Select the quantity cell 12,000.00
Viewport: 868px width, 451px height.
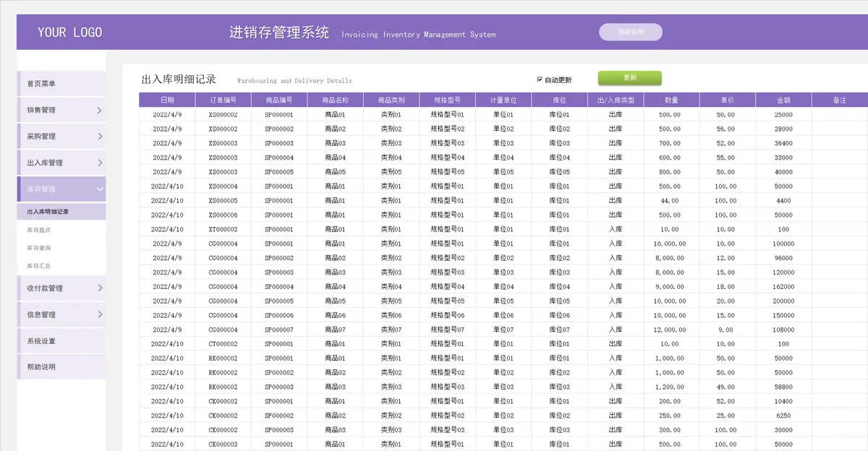(671, 330)
